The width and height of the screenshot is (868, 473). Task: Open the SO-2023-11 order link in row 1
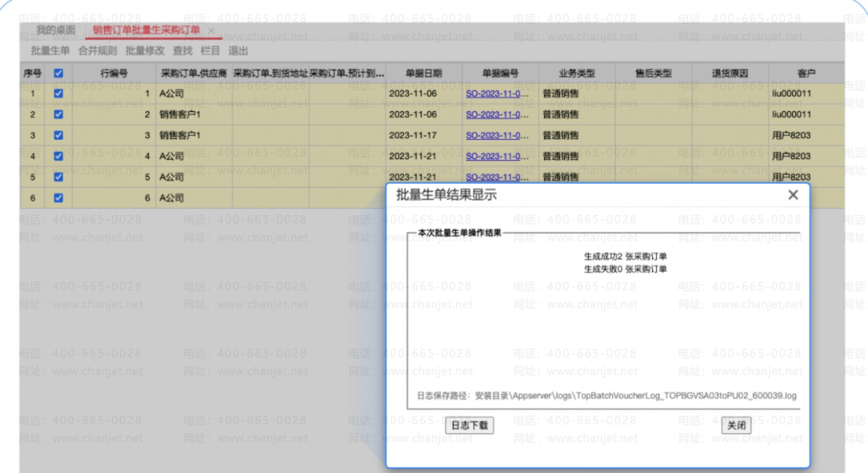pyautogui.click(x=497, y=94)
